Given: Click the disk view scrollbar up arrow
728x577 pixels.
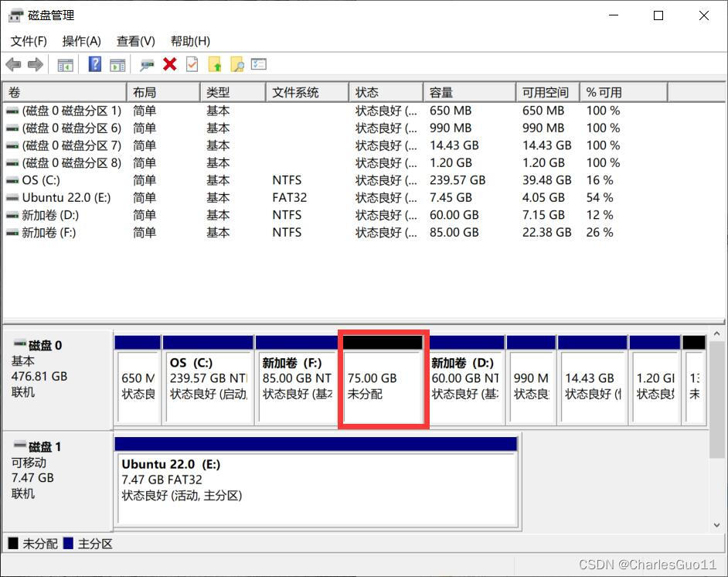Looking at the screenshot, I should (x=717, y=333).
